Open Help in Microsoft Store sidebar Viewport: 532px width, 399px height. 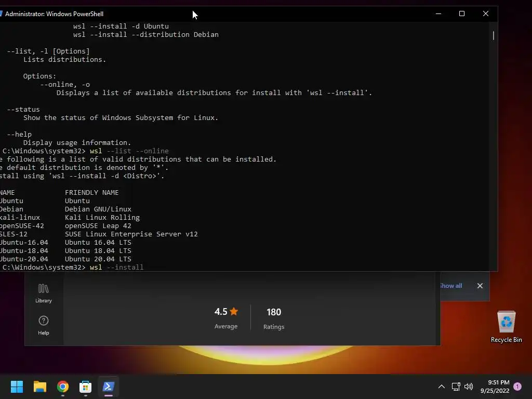[44, 325]
